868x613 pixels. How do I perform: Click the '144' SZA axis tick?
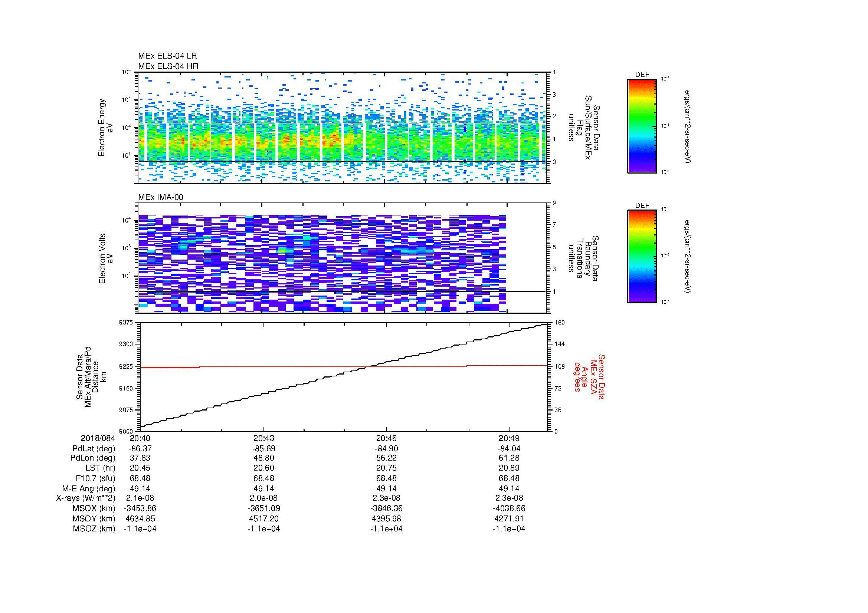(560, 344)
